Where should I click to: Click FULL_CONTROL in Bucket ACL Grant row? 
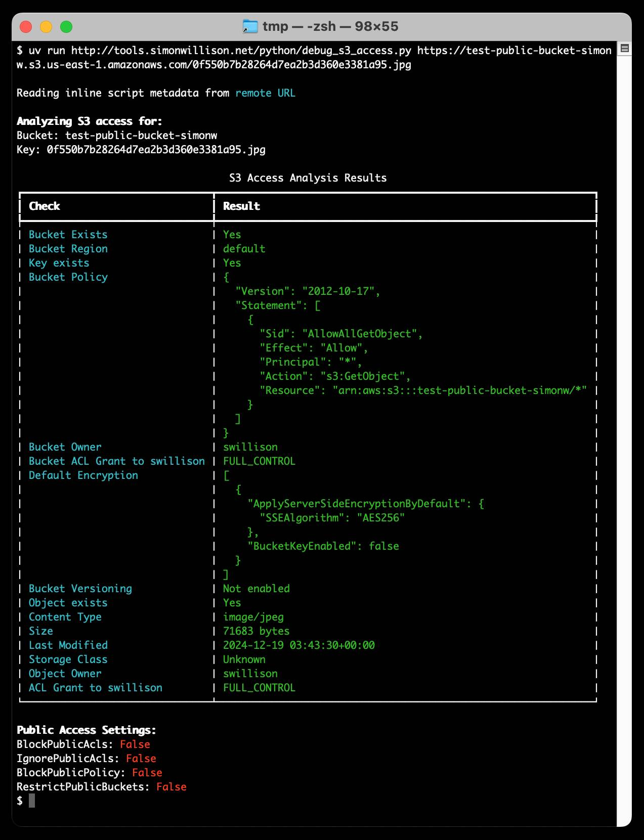259,461
